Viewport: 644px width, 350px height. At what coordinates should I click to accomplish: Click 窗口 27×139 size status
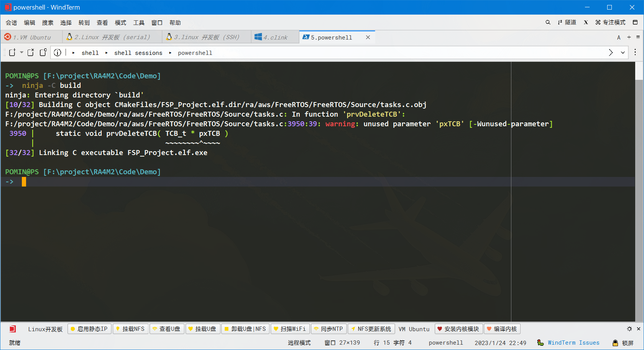pos(342,343)
